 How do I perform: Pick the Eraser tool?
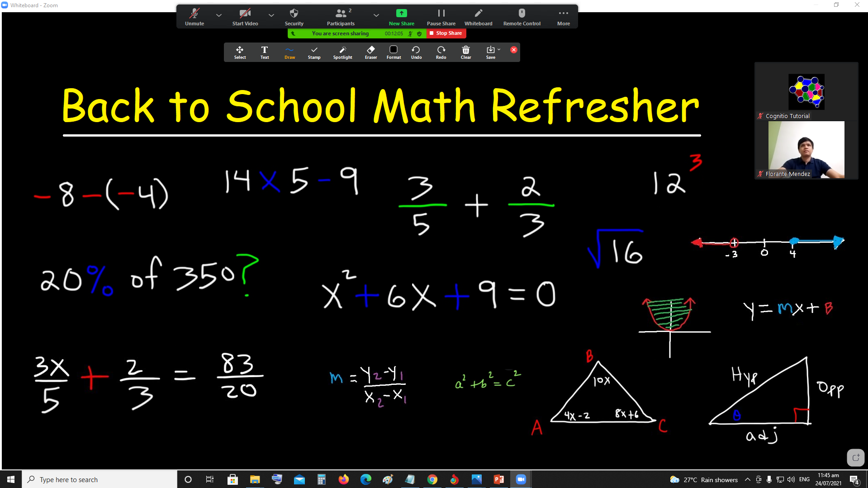point(371,52)
